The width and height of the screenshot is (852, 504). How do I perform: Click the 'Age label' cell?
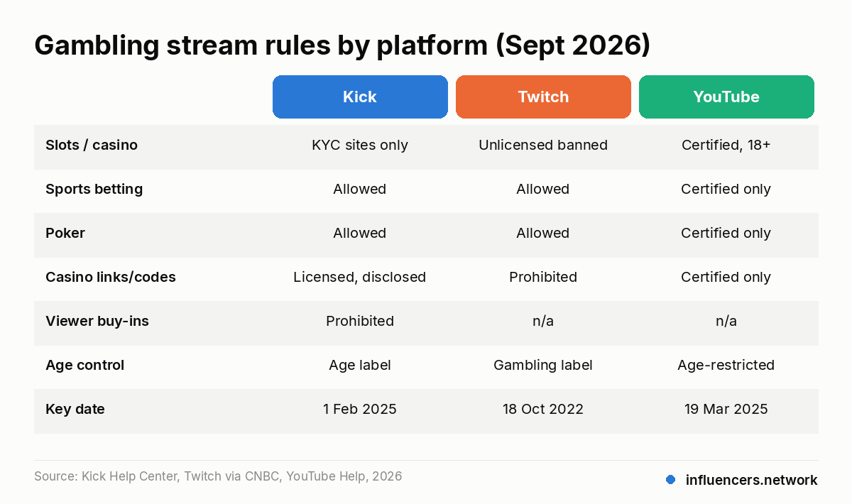tap(360, 365)
